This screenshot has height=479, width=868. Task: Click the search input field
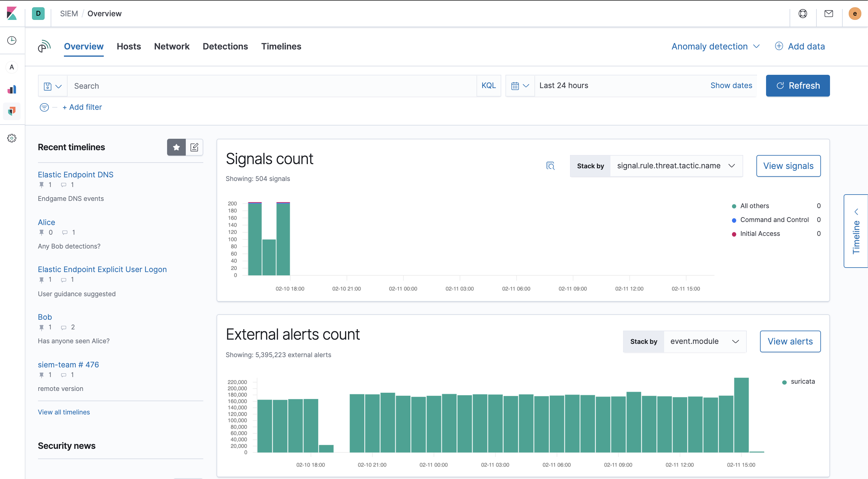(272, 86)
